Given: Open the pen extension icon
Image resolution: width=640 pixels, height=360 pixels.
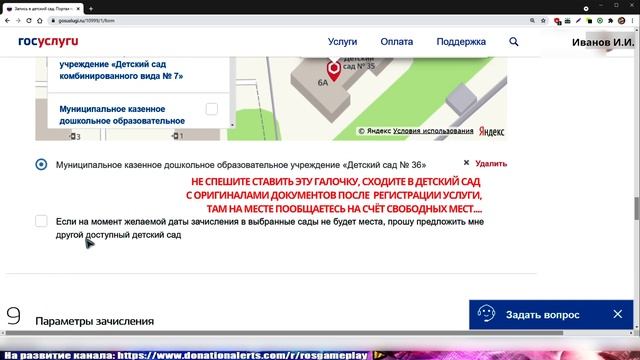Looking at the screenshot, I should tap(578, 20).
